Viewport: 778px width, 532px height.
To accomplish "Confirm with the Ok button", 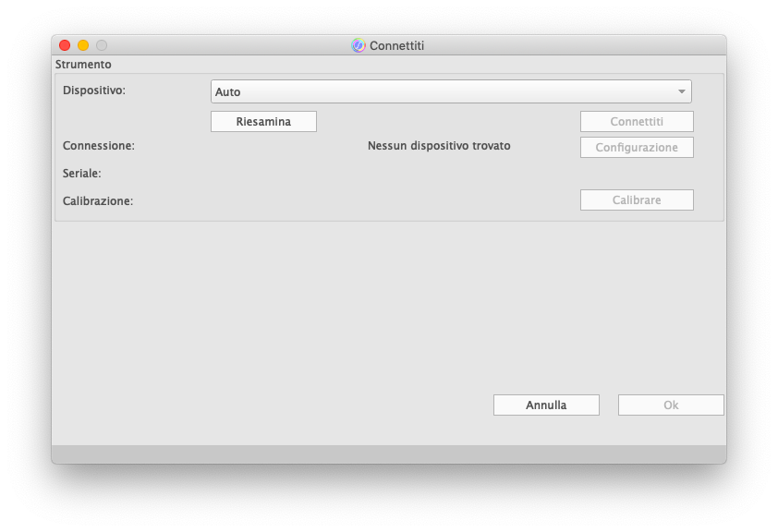I will click(671, 405).
